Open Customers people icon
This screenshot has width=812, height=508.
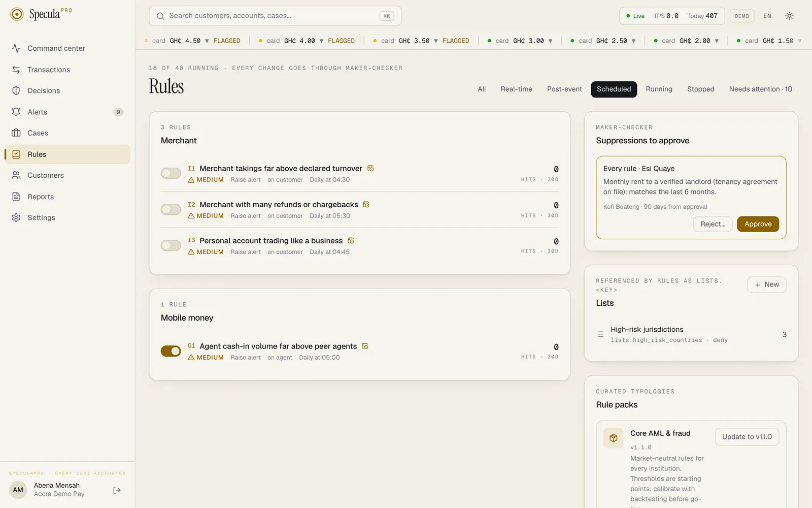pos(16,175)
